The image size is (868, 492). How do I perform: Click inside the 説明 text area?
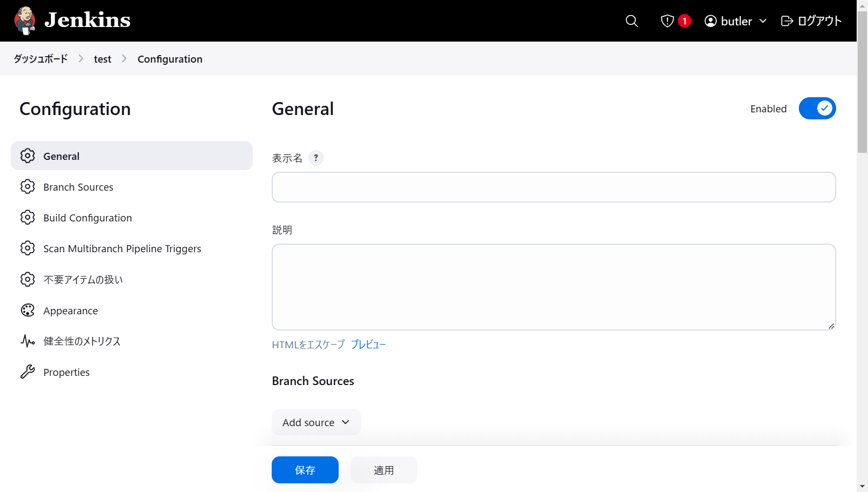click(x=553, y=286)
